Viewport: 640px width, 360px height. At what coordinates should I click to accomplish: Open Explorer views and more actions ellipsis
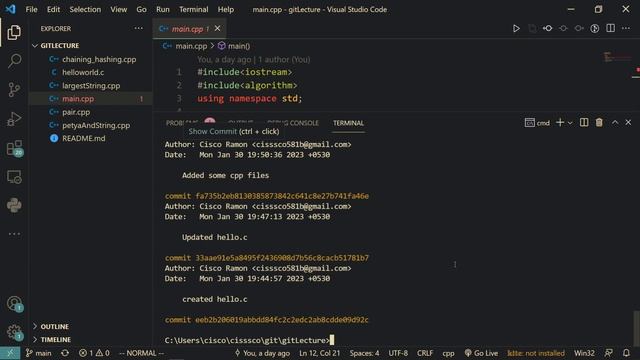coord(139,28)
